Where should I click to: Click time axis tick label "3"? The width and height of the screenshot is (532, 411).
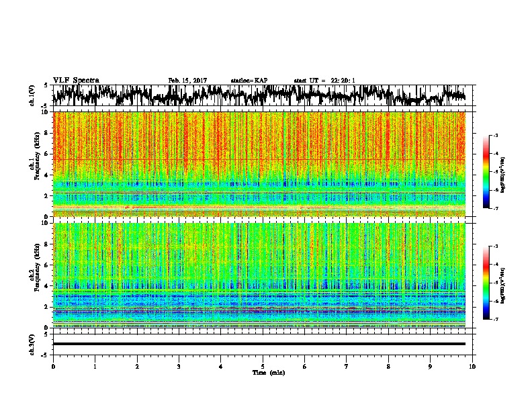pos(179,367)
